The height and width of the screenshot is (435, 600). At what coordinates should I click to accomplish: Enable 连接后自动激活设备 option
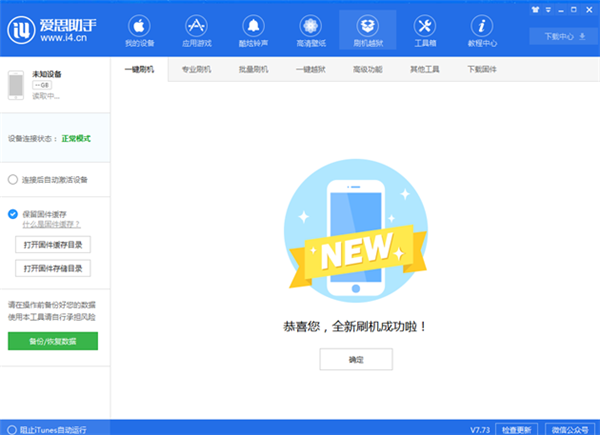[12, 180]
